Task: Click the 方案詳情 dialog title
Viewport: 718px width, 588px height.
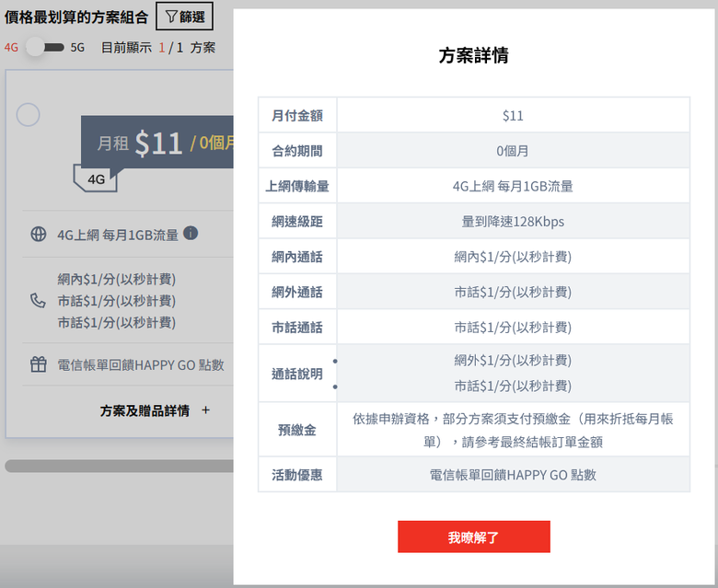Action: tap(473, 55)
